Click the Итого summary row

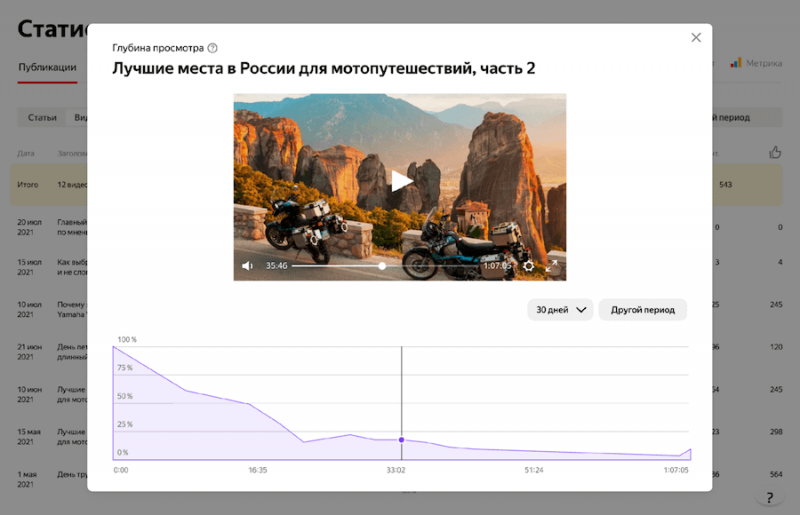(48, 185)
